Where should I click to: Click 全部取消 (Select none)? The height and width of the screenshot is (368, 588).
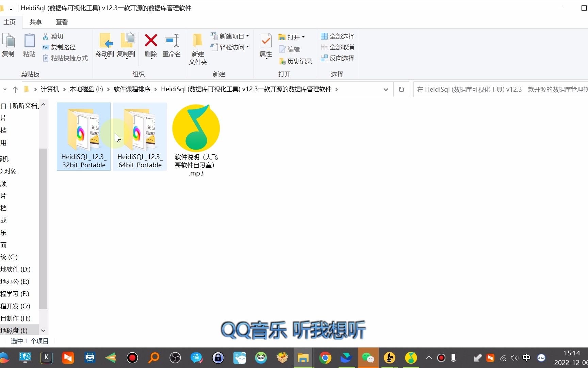click(x=338, y=47)
